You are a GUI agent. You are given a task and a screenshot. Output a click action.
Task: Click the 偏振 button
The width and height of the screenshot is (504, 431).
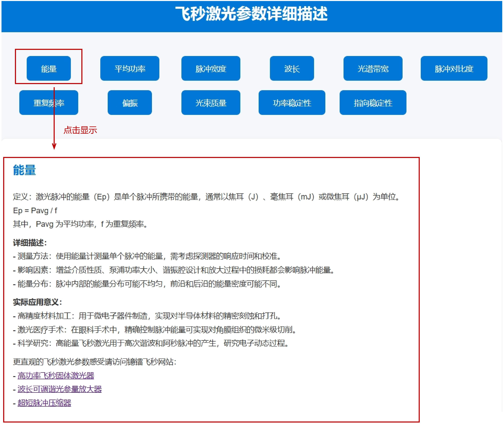click(x=130, y=103)
